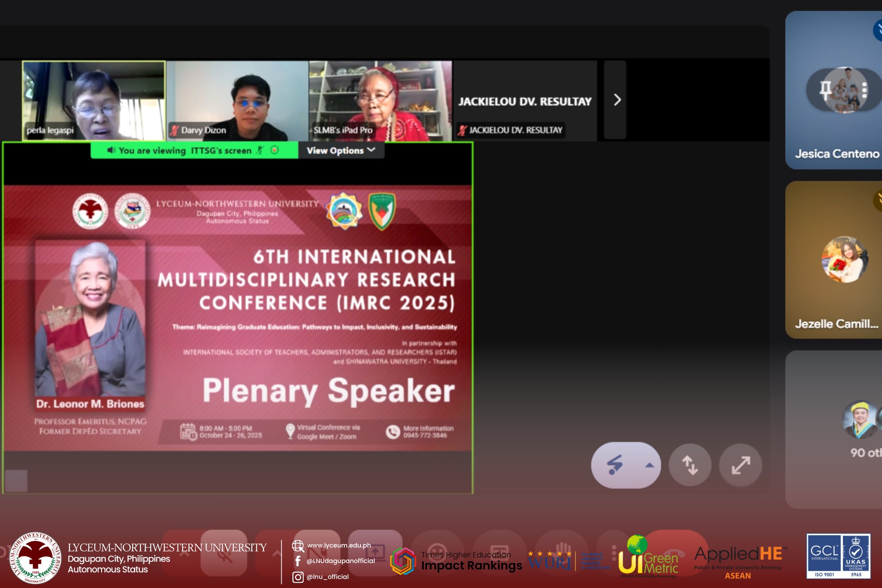Show next participants with right chevron

tap(617, 100)
